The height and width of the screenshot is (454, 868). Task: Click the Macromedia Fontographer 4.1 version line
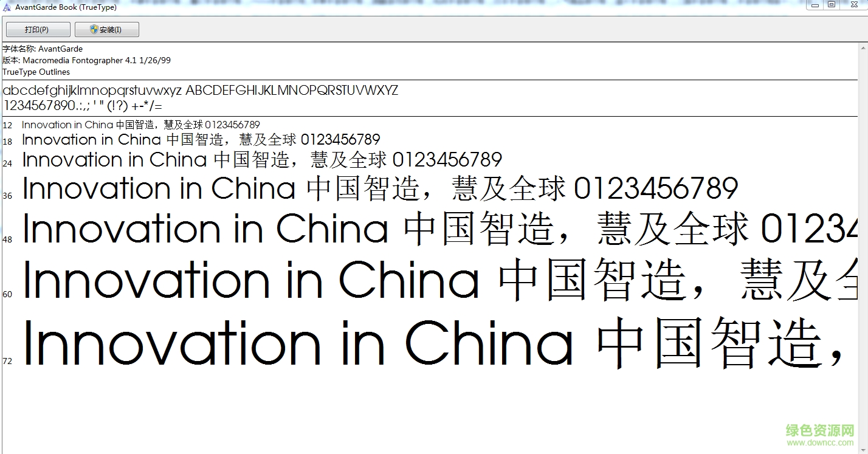tap(86, 60)
